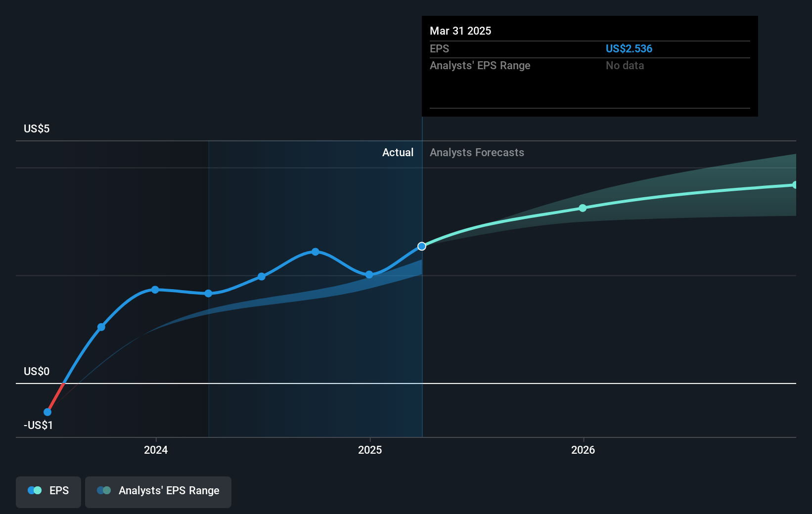Select the highlighted Mar 31 2025 data point

[421, 246]
